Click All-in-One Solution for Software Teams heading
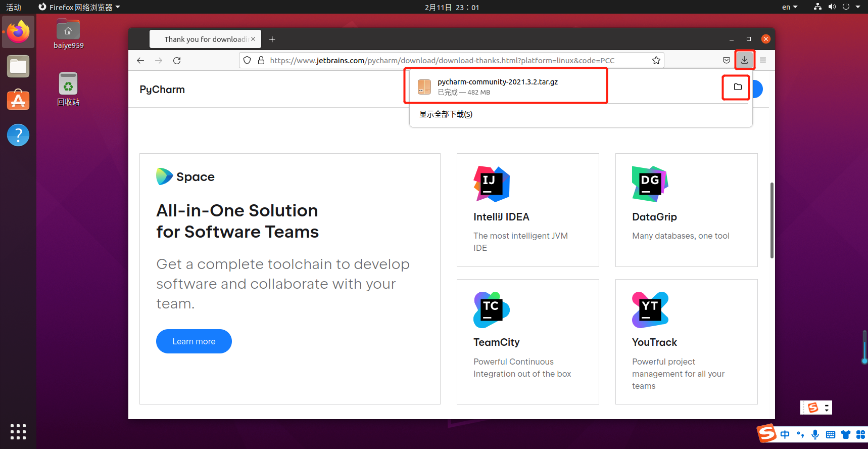The height and width of the screenshot is (449, 868). point(237,221)
